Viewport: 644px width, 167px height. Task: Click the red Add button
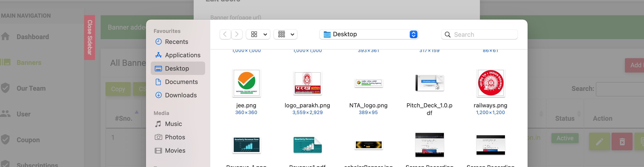tap(634, 65)
